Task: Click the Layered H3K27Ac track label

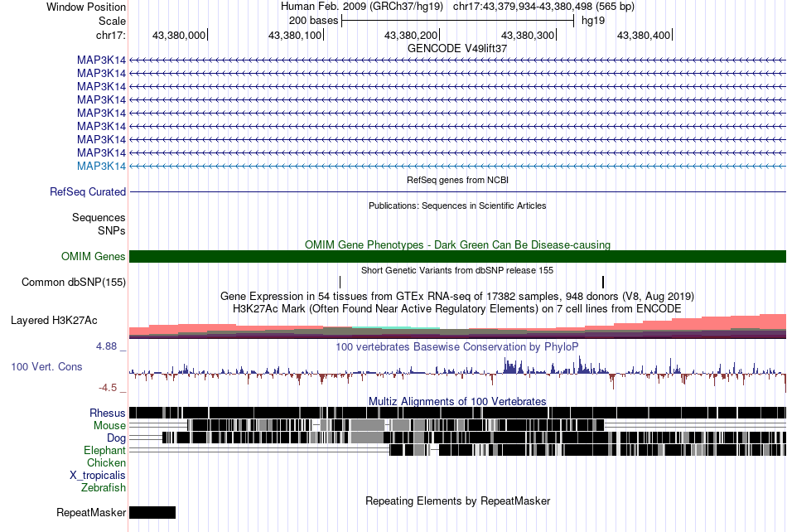Action: [54, 320]
